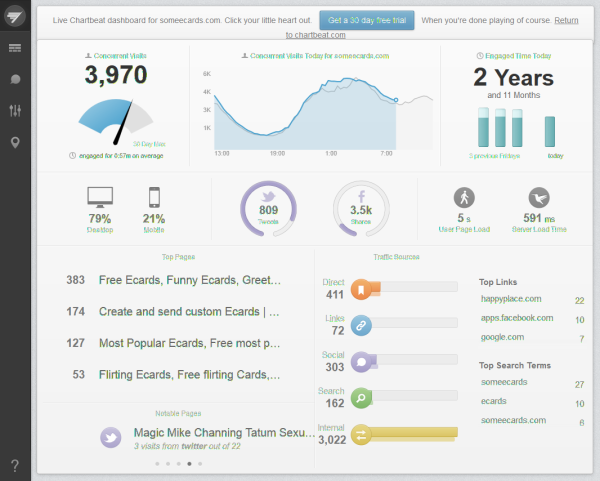The height and width of the screenshot is (481, 600).
Task: Click the 30 Day Max label
Action: click(149, 144)
